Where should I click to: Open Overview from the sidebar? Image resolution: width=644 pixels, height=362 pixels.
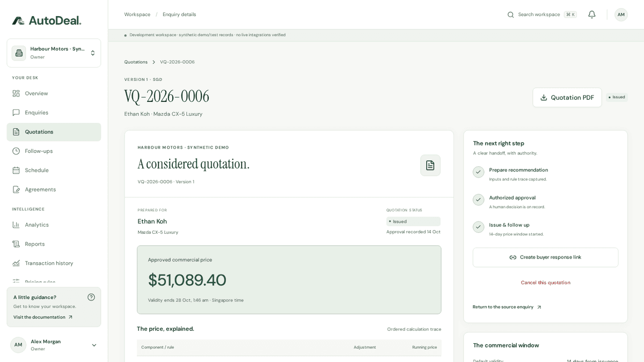54,93
